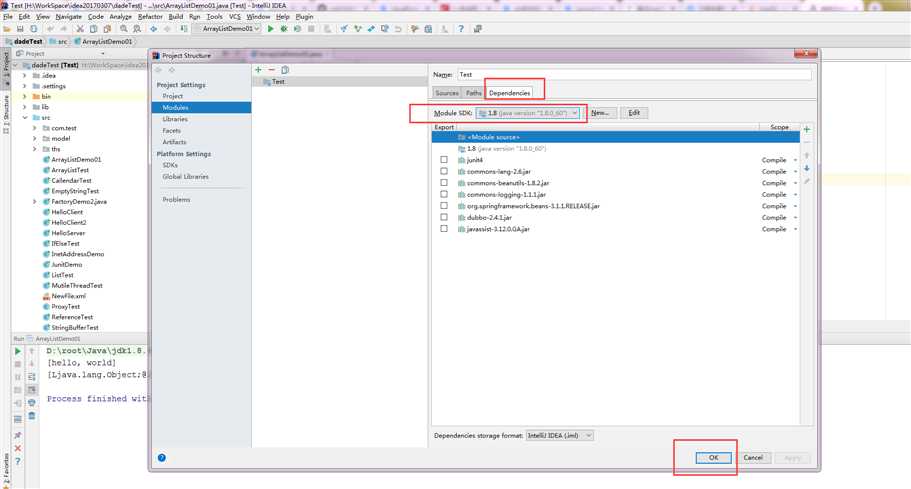Check Export box for dubbo-2.4.1.jar

click(444, 217)
